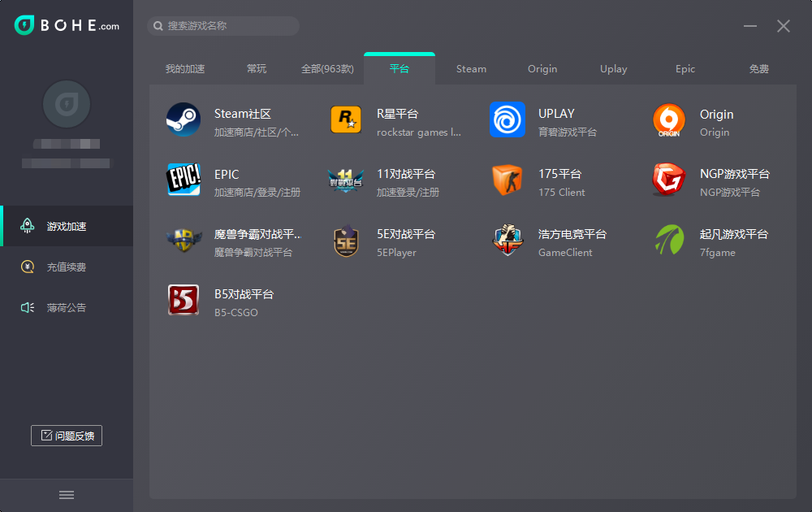
Task: Click the 起凡游戏平台 title text
Action: pos(733,234)
